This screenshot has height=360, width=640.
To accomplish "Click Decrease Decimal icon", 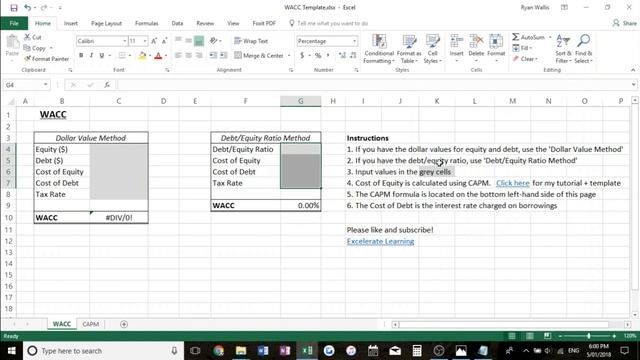I will pos(353,55).
